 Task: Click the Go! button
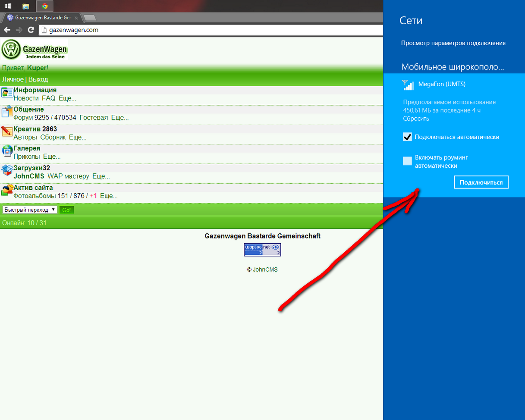pyautogui.click(x=66, y=210)
